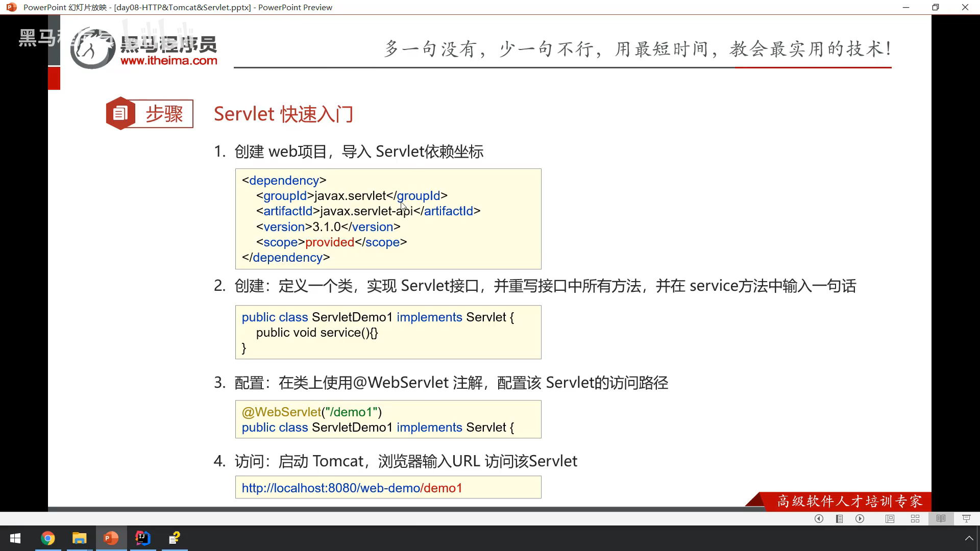
Task: Open the Windows Start menu
Action: point(15,538)
